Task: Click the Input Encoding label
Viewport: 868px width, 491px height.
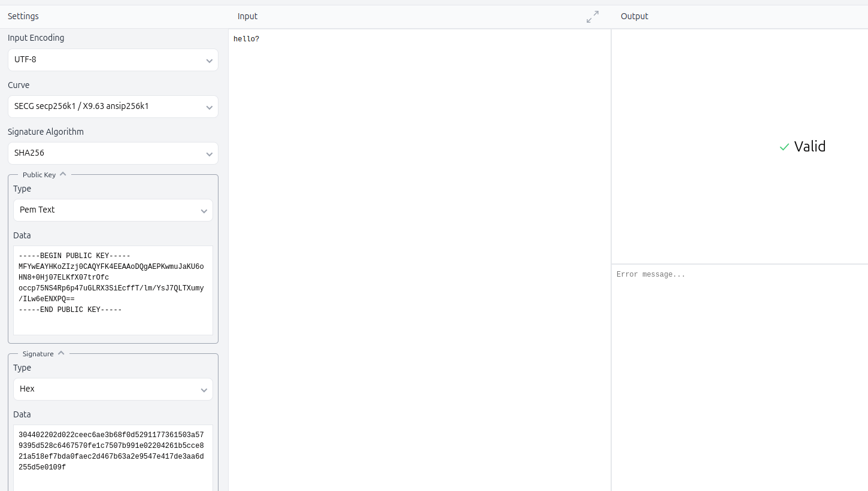Action: click(36, 38)
